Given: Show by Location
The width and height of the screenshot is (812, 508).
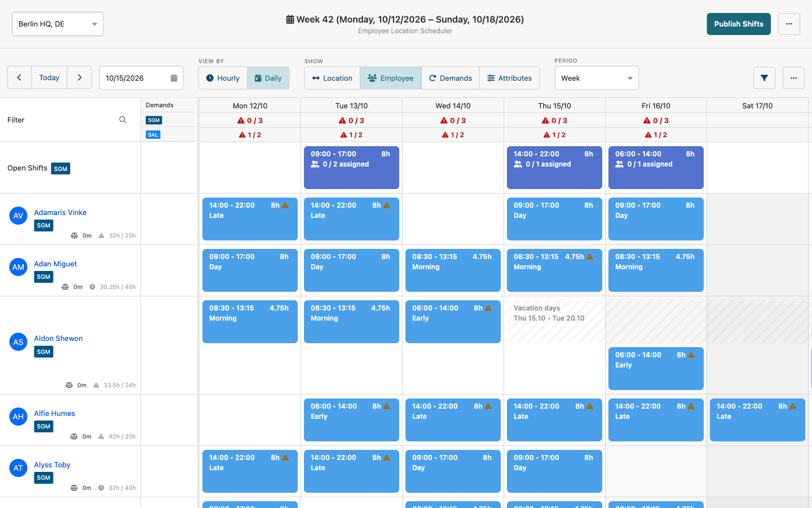Looking at the screenshot, I should coord(332,78).
